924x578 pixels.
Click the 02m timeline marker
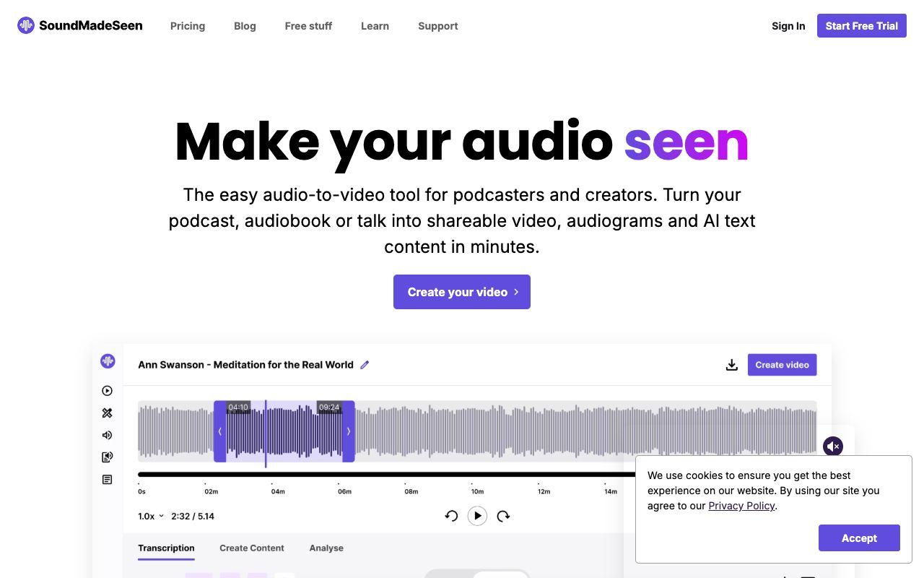coord(211,491)
